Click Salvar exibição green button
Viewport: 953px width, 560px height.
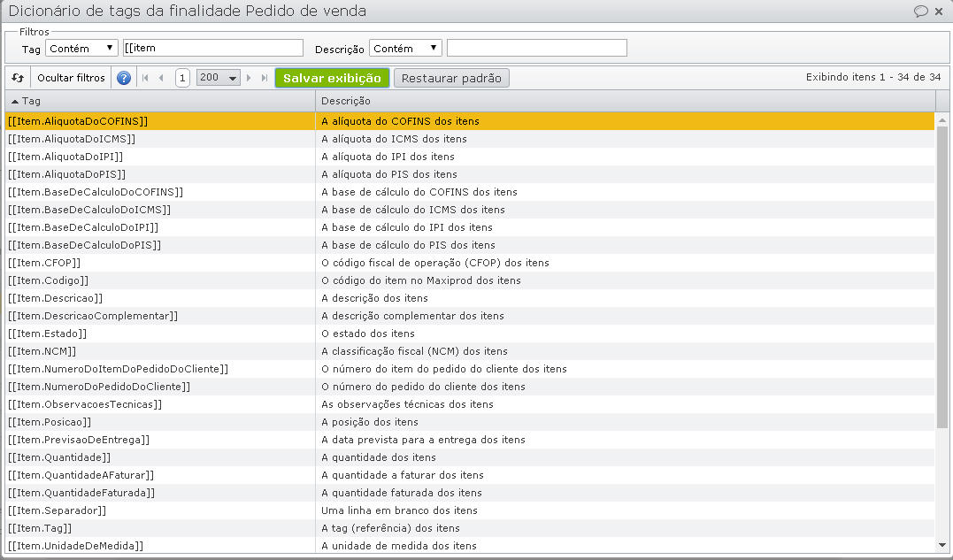point(332,78)
